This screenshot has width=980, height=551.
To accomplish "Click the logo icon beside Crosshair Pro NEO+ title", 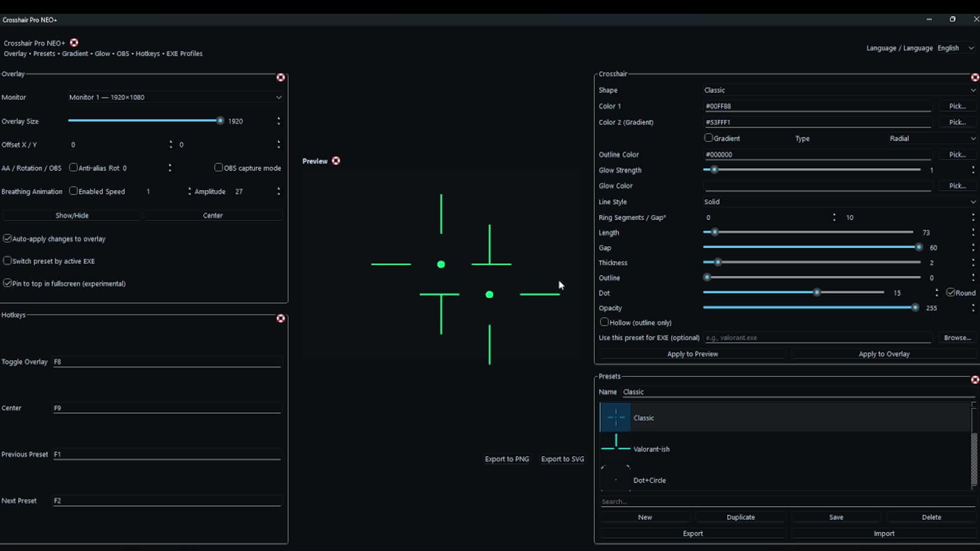I will pyautogui.click(x=74, y=43).
